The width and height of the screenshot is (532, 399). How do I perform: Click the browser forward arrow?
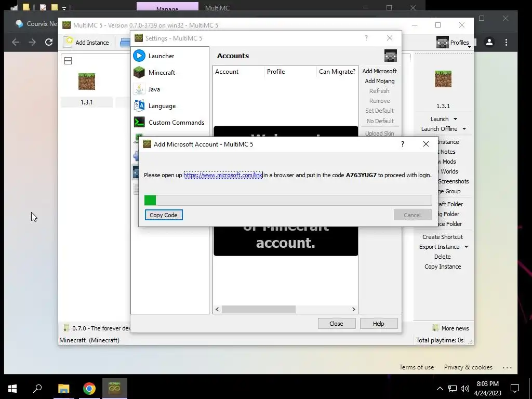[x=32, y=42]
